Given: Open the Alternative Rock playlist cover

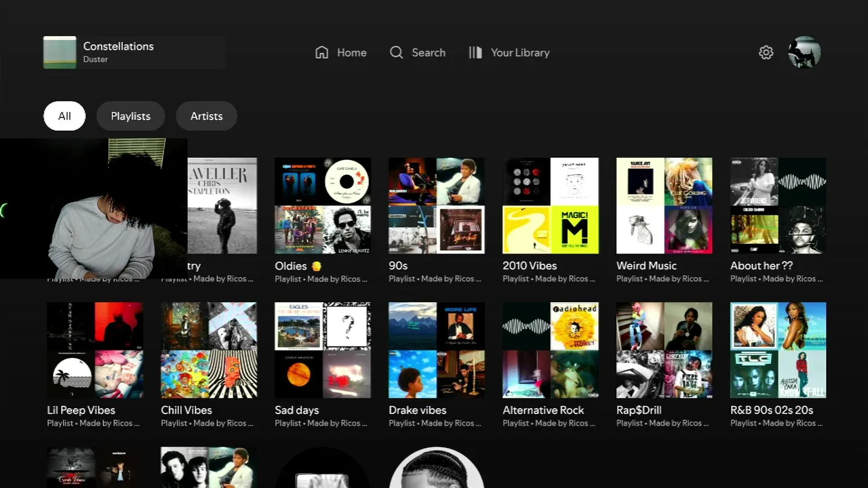Looking at the screenshot, I should coord(551,350).
